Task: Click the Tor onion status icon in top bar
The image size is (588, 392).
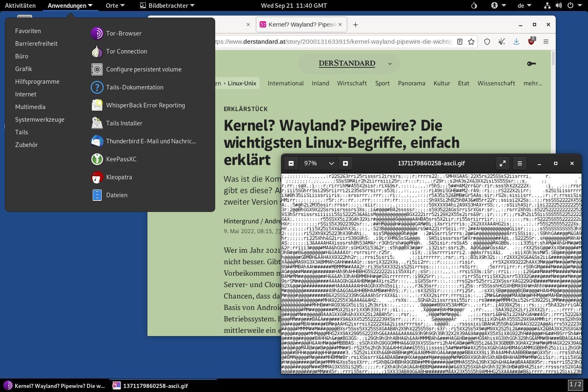Action: click(474, 5)
